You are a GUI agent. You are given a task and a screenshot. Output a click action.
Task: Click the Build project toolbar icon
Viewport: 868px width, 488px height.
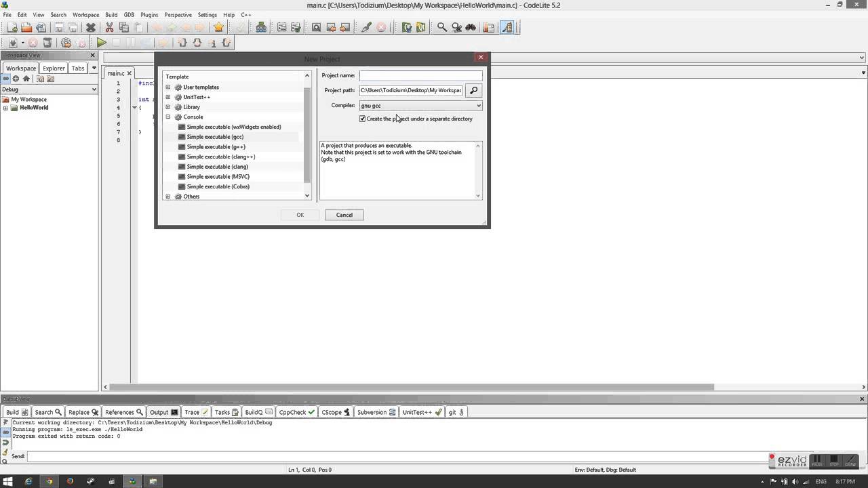(x=13, y=43)
